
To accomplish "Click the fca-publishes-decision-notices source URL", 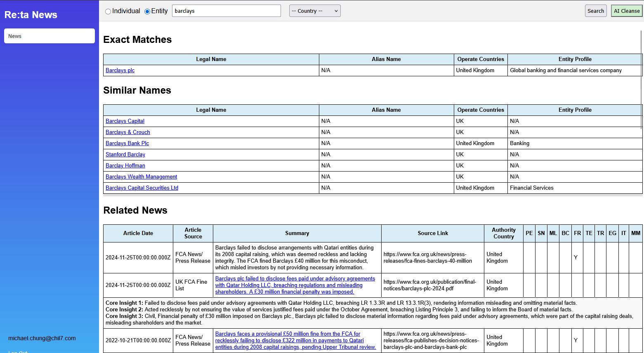I will [431, 341].
